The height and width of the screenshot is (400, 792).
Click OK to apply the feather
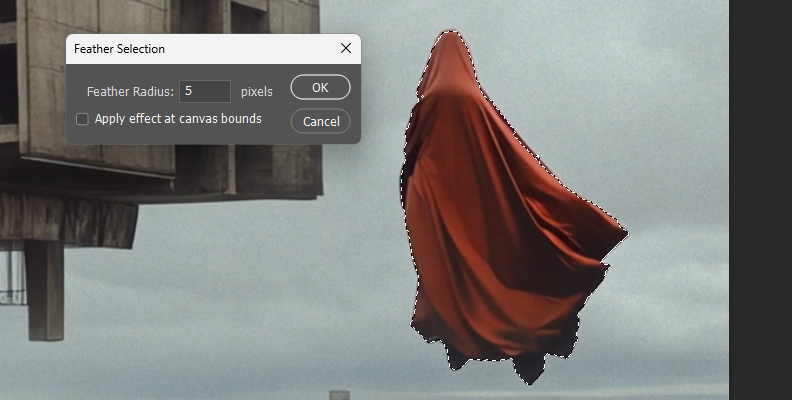point(320,87)
